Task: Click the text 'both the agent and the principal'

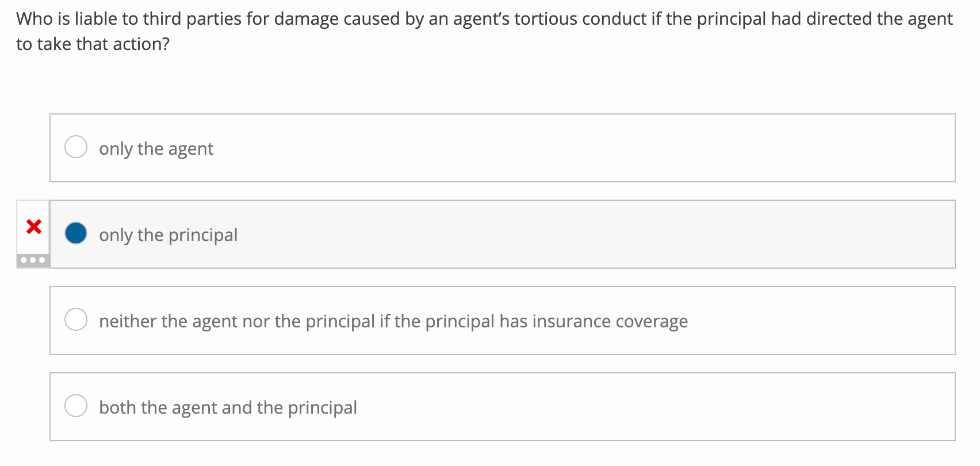Action: 228,407
